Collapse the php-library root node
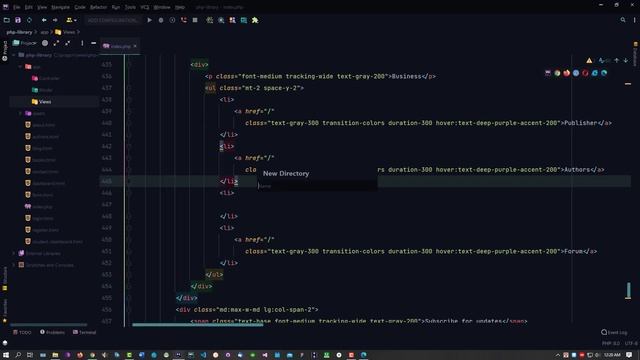This screenshot has height=360, width=640. [x=14, y=55]
